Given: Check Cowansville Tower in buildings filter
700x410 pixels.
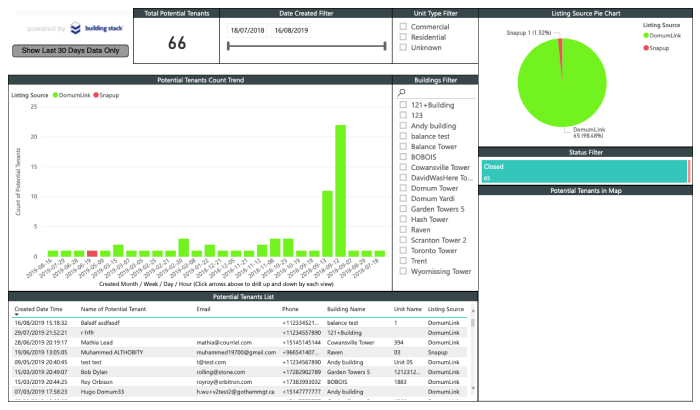Looking at the screenshot, I should tap(403, 167).
